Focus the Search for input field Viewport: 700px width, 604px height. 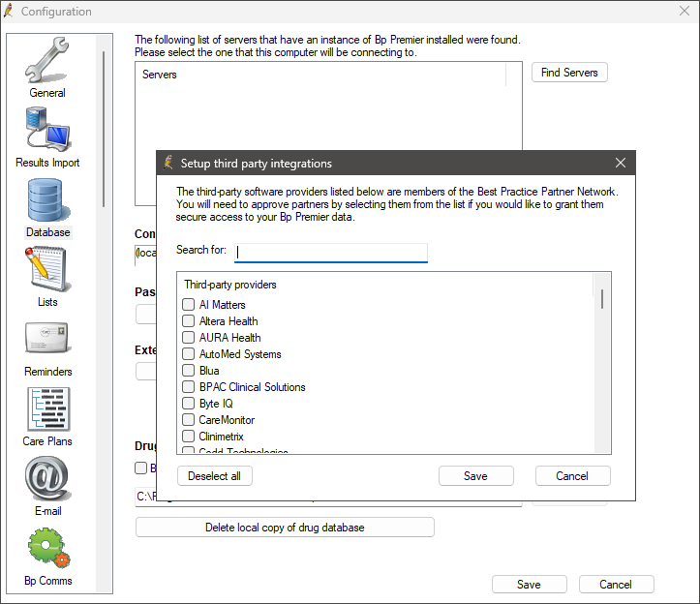click(x=331, y=253)
